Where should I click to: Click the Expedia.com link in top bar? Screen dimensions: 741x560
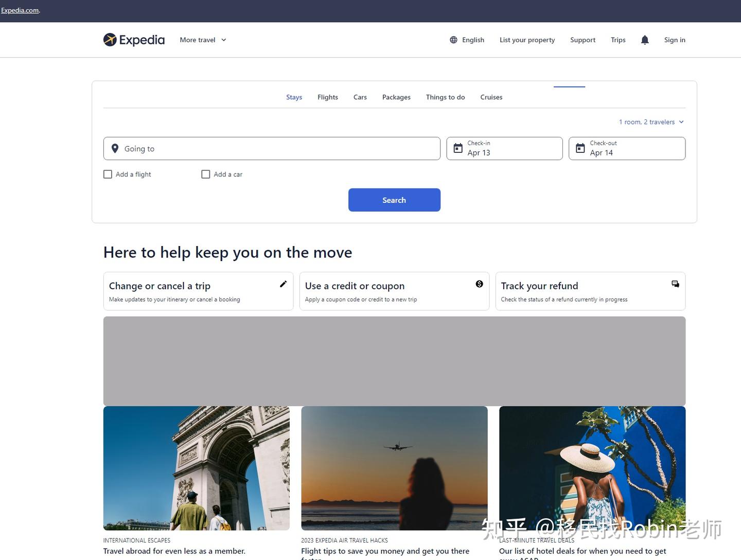click(x=20, y=10)
